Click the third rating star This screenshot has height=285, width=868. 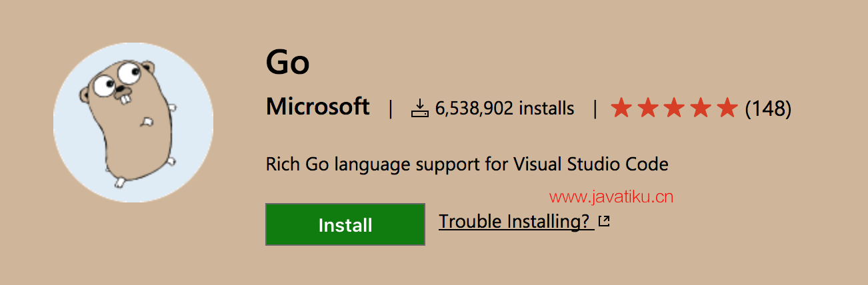(674, 107)
